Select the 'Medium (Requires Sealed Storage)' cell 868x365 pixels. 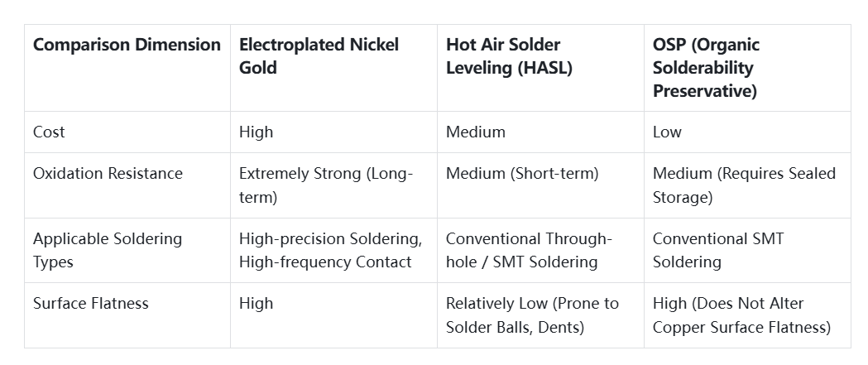[744, 185]
